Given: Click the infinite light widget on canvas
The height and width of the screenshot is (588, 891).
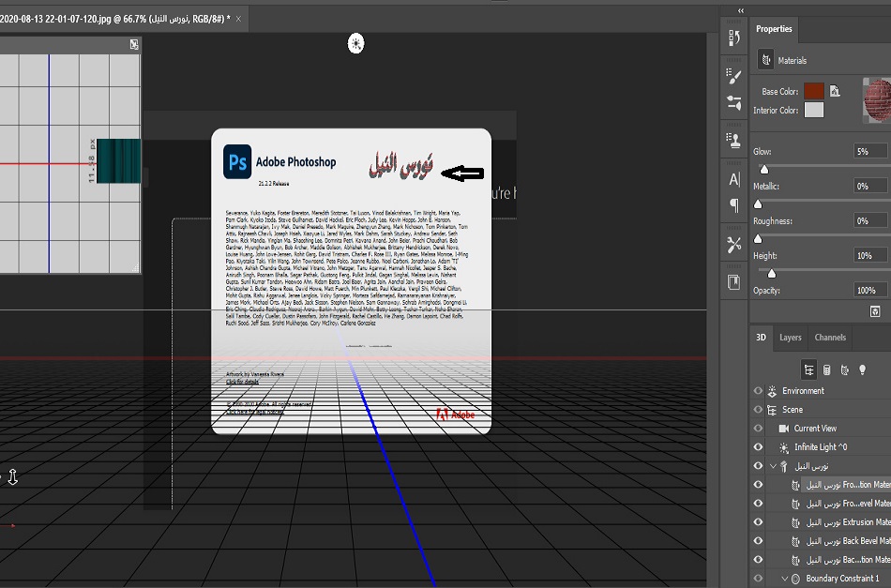Looking at the screenshot, I should pos(355,42).
